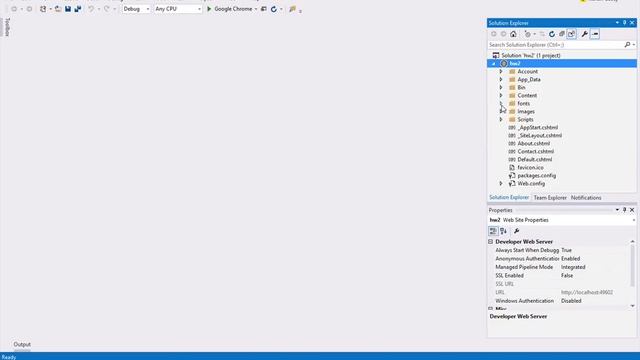Select the Contact.cshtml file
This screenshot has height=360, width=640.
pos(536,151)
